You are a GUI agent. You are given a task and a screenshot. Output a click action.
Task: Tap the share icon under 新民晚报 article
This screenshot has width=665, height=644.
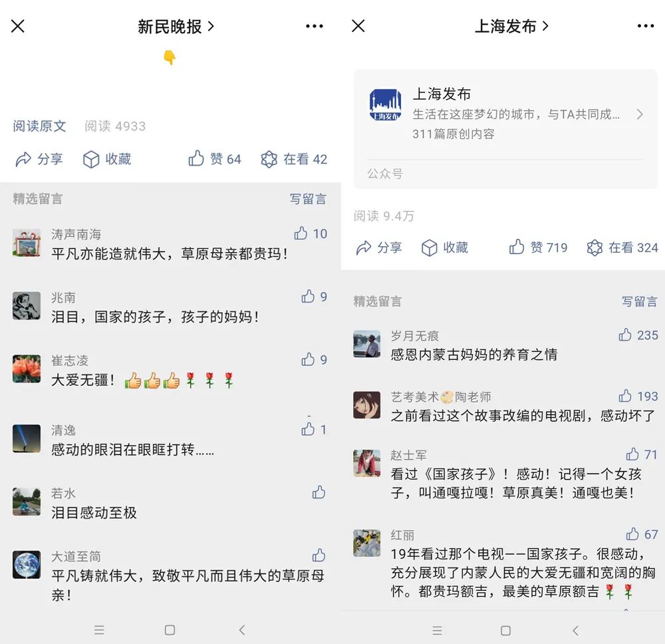point(23,160)
